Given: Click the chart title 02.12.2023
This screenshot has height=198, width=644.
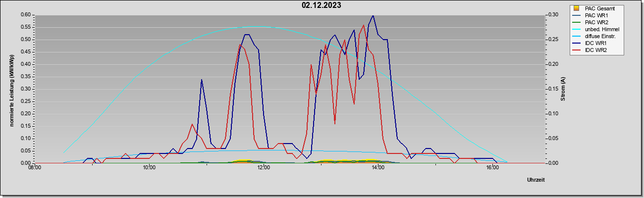Looking at the screenshot, I should (322, 6).
